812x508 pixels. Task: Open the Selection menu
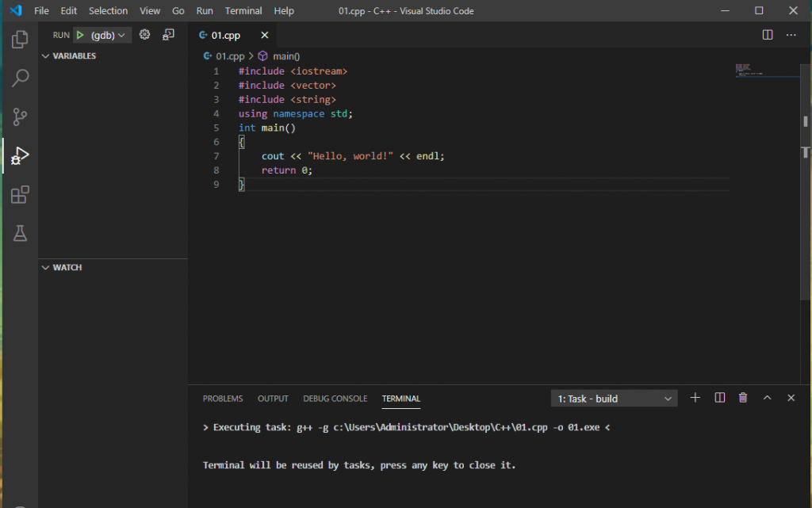point(108,11)
